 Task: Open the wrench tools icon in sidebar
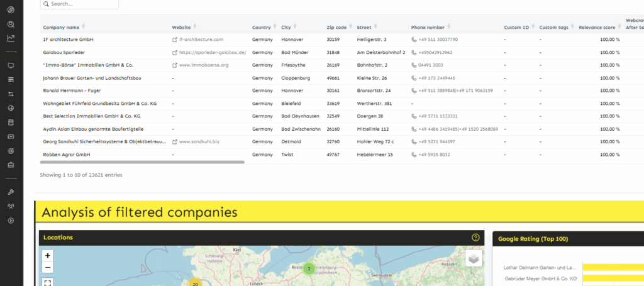coord(11,192)
